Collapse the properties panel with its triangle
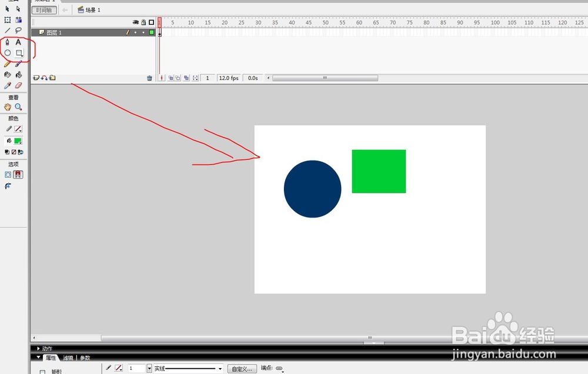 coord(38,358)
